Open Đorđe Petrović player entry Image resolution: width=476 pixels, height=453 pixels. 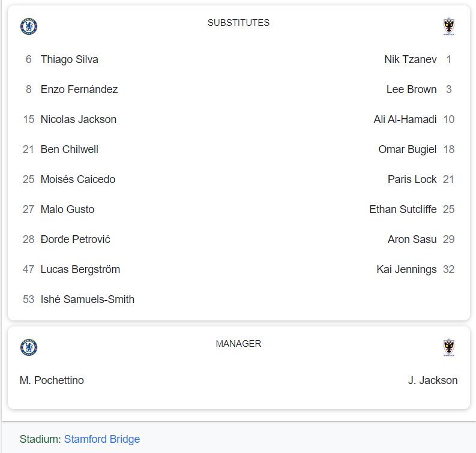pyautogui.click(x=75, y=239)
